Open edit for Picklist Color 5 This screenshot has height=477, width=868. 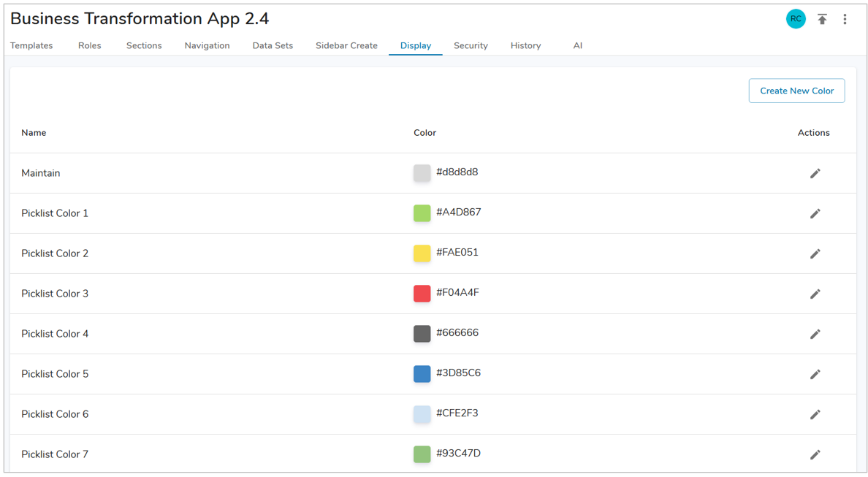(x=815, y=374)
